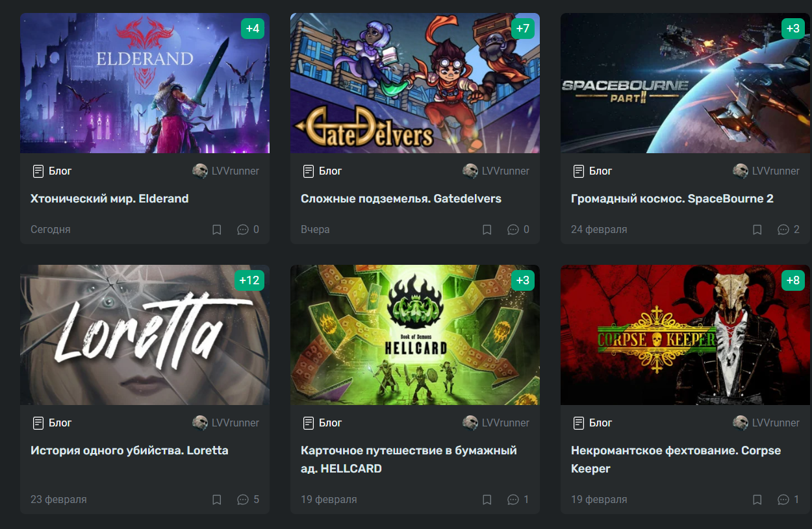Open the Elderand cover image
The width and height of the screenshot is (812, 529).
[145, 83]
